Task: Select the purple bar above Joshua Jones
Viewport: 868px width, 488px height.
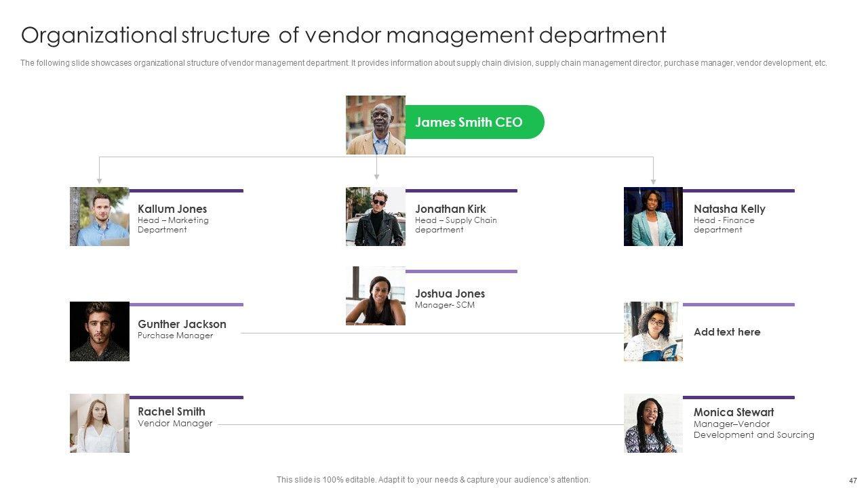Action: pos(461,271)
